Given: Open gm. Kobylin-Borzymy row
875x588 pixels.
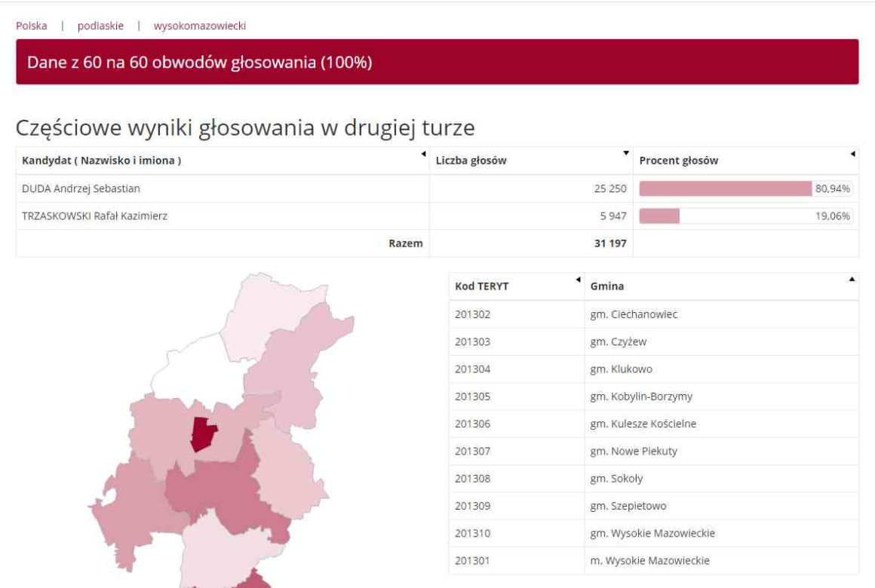Looking at the screenshot, I should 654,396.
